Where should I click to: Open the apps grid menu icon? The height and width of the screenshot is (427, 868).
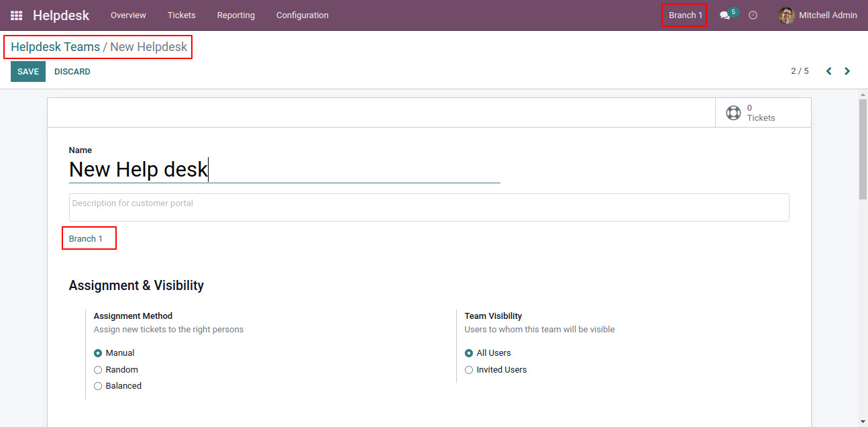(x=16, y=15)
